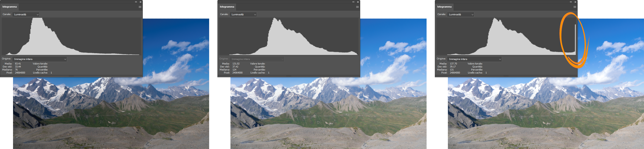The image size is (644, 149).
Task: Click the Dev std value 33.44
Action: pos(18,67)
